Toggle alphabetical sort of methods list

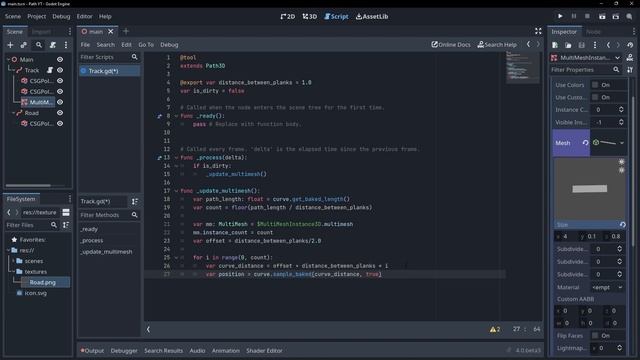click(135, 201)
